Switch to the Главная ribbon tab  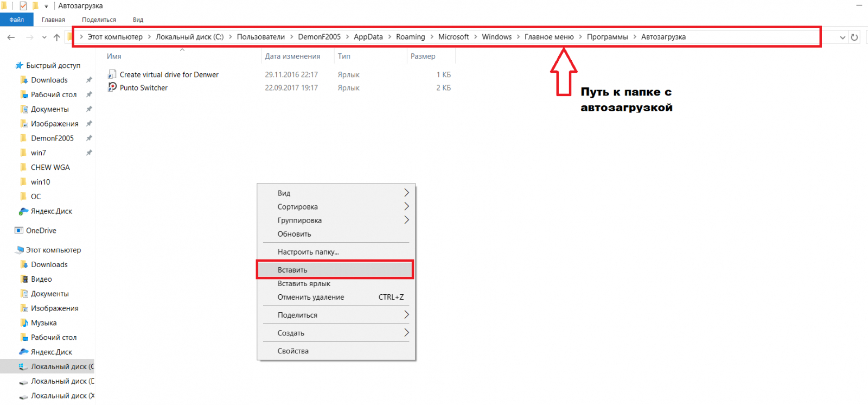pos(53,20)
